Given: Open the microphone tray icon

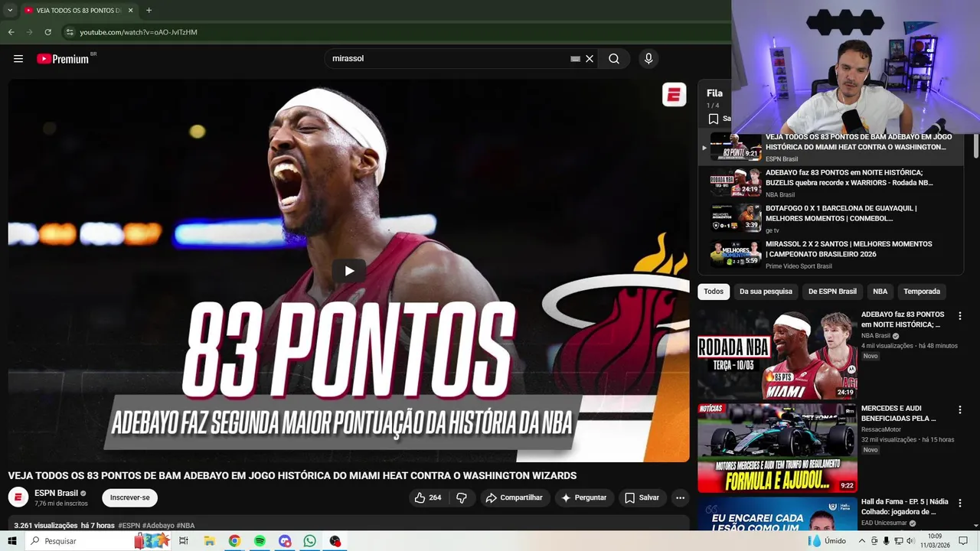Looking at the screenshot, I should coord(886,541).
